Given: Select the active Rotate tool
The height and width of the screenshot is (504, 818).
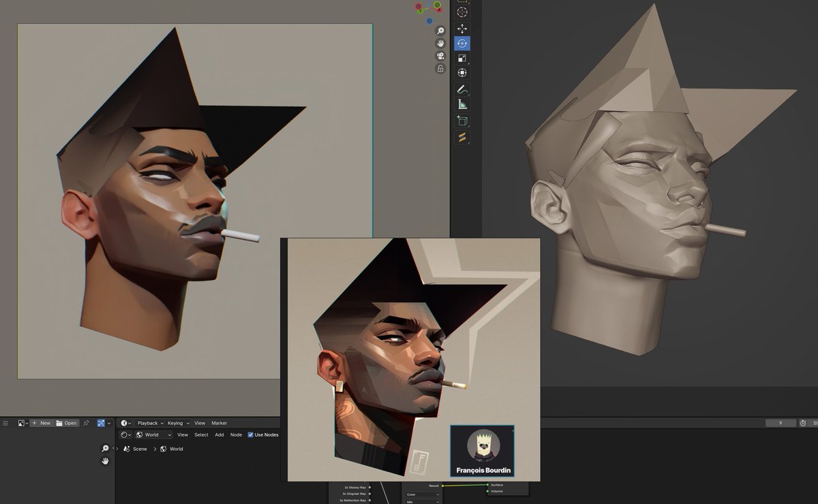Looking at the screenshot, I should [x=462, y=44].
